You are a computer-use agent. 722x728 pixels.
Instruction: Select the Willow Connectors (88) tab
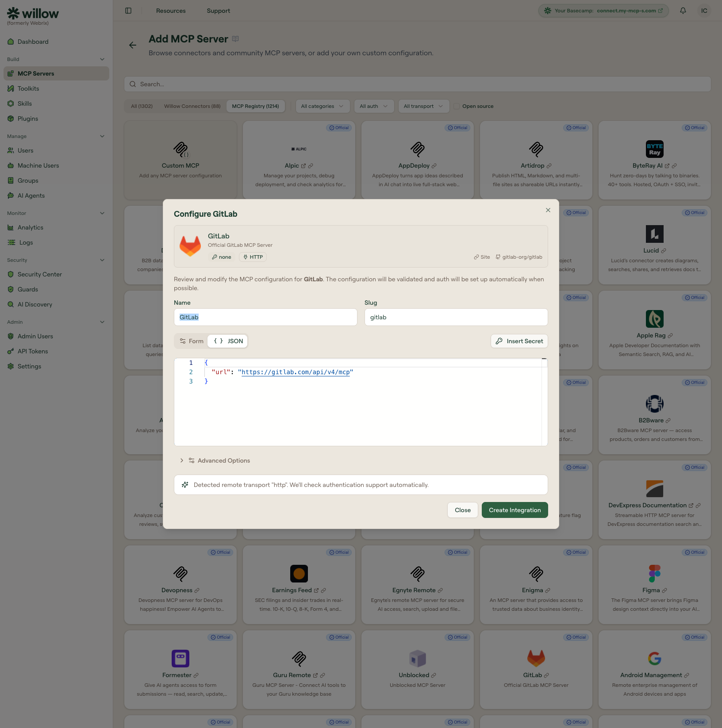(x=192, y=106)
